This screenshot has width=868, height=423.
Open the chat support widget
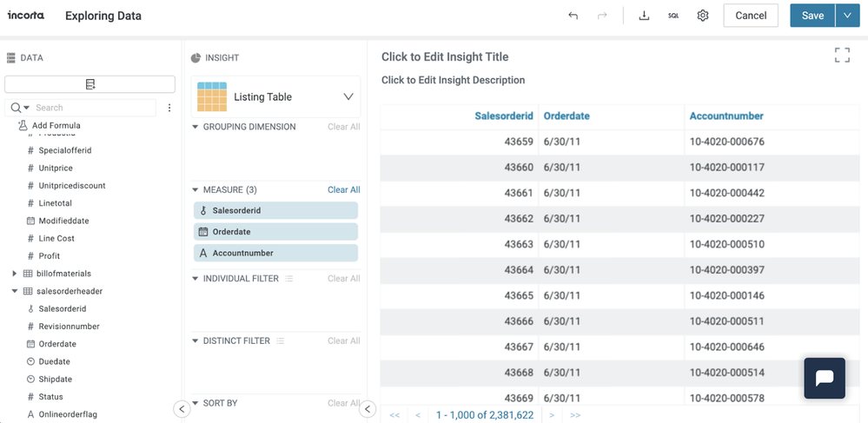pyautogui.click(x=824, y=378)
